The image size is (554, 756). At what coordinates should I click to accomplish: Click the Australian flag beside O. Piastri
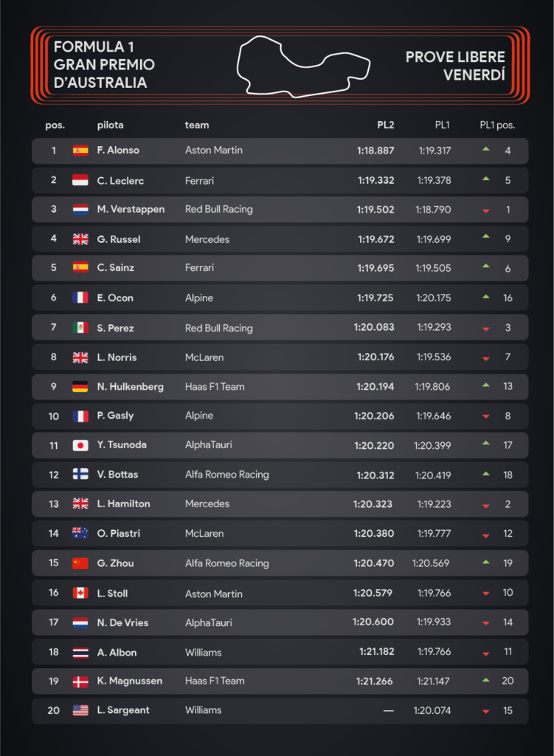pos(80,533)
